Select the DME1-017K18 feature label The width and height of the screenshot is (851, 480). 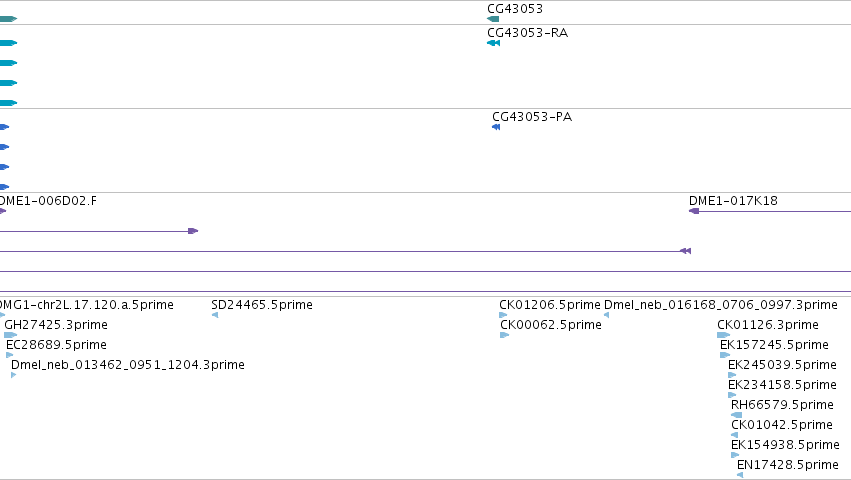click(x=732, y=201)
